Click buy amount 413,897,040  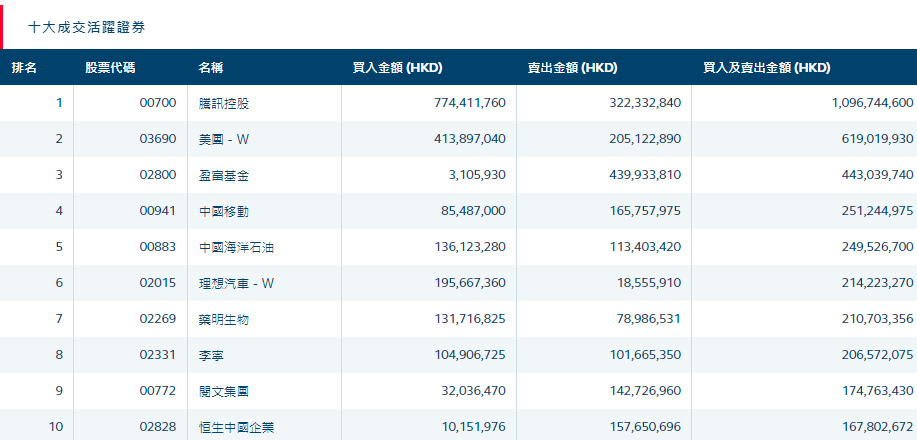(x=470, y=139)
